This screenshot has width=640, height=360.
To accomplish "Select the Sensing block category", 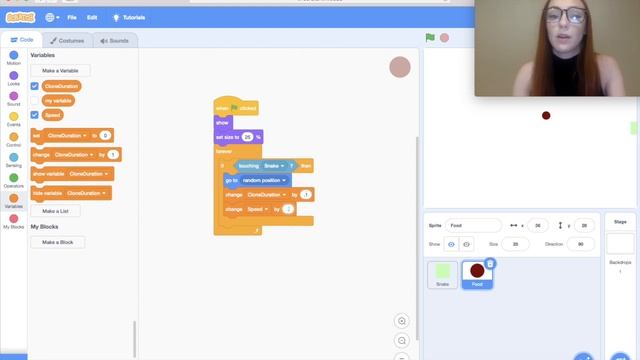I will point(13,160).
